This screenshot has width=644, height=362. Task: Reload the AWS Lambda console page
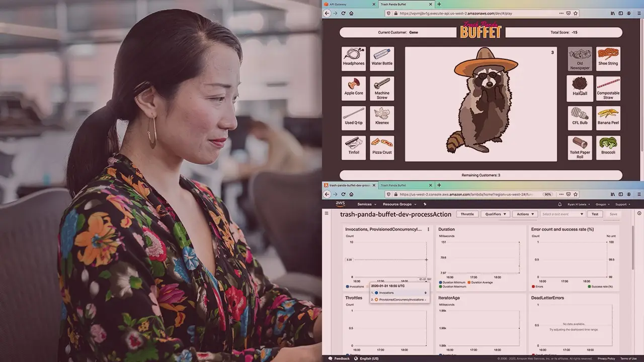tap(344, 194)
